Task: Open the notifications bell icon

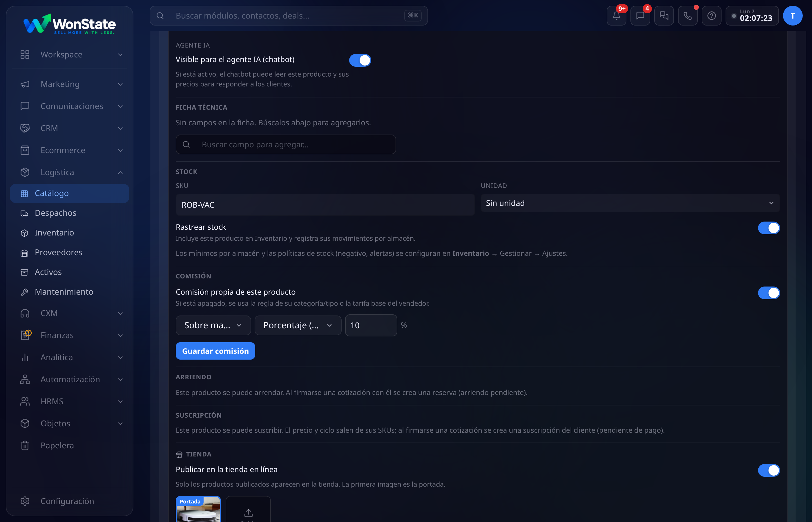Action: tap(616, 16)
